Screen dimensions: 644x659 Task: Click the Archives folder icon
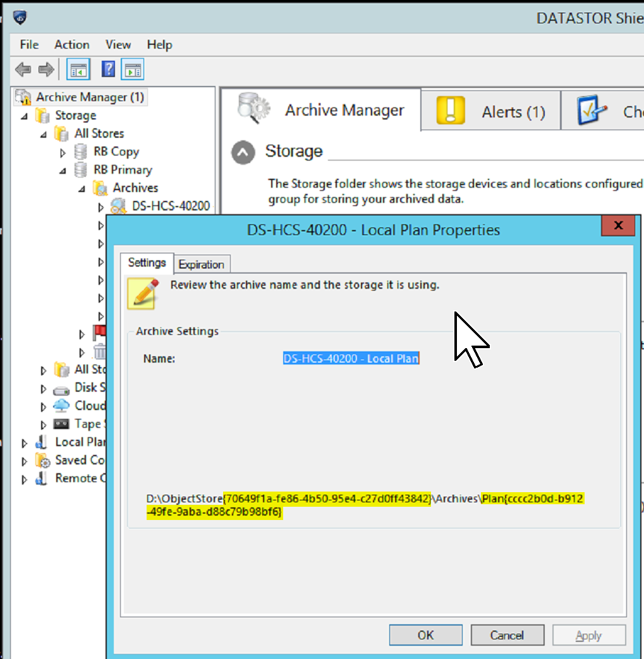(x=100, y=188)
